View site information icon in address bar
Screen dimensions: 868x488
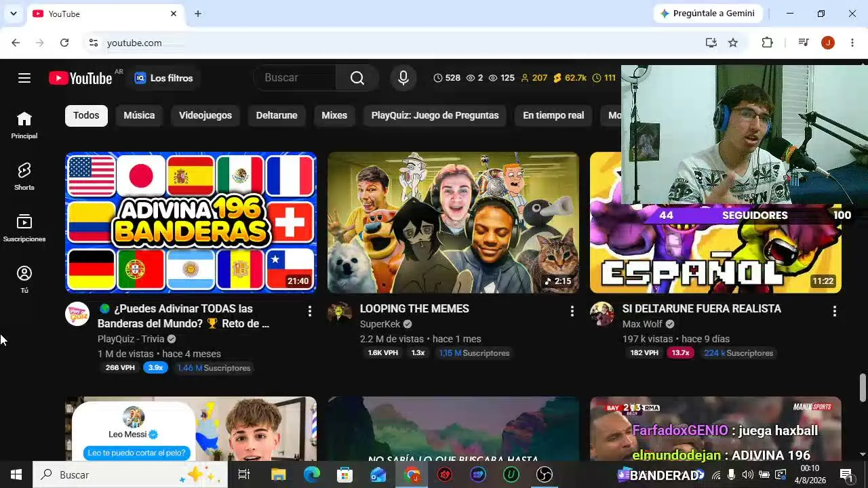point(94,43)
